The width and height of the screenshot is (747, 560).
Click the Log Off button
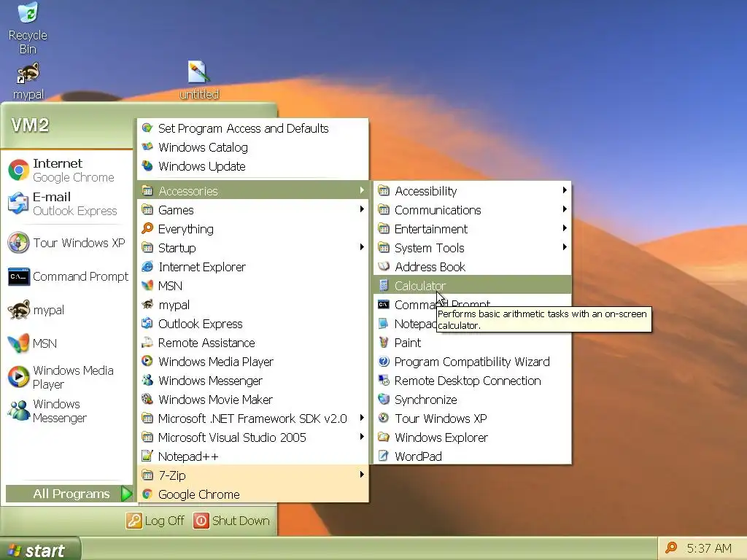click(x=155, y=521)
